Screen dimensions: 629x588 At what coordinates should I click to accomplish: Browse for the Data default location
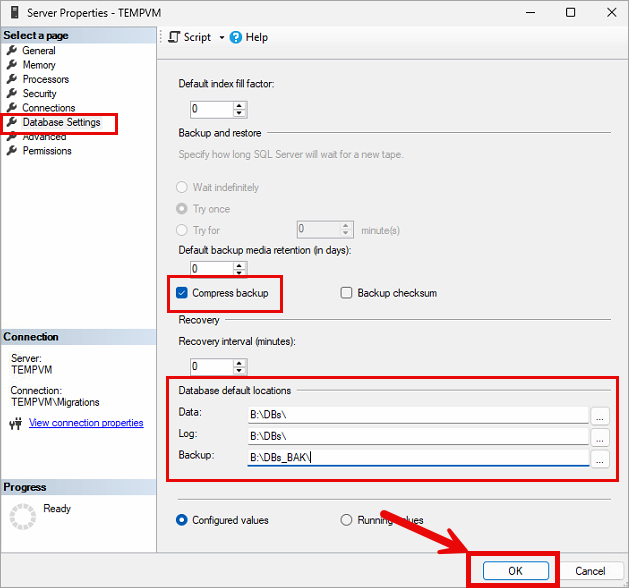(x=599, y=415)
